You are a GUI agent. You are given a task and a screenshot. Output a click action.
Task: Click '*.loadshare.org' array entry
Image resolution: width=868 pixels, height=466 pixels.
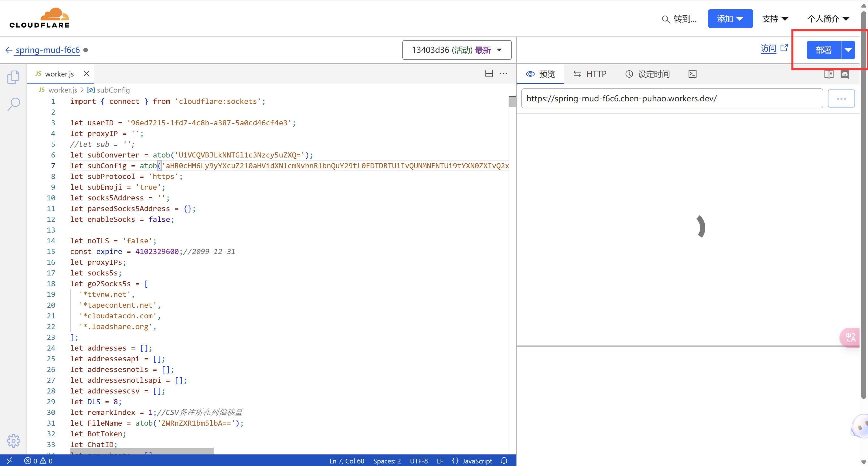(116, 327)
